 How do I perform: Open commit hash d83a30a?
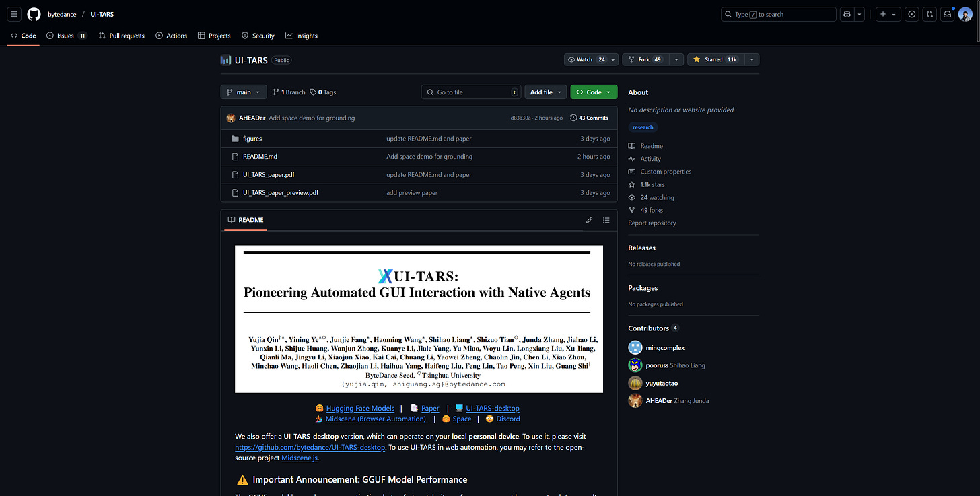pos(520,118)
